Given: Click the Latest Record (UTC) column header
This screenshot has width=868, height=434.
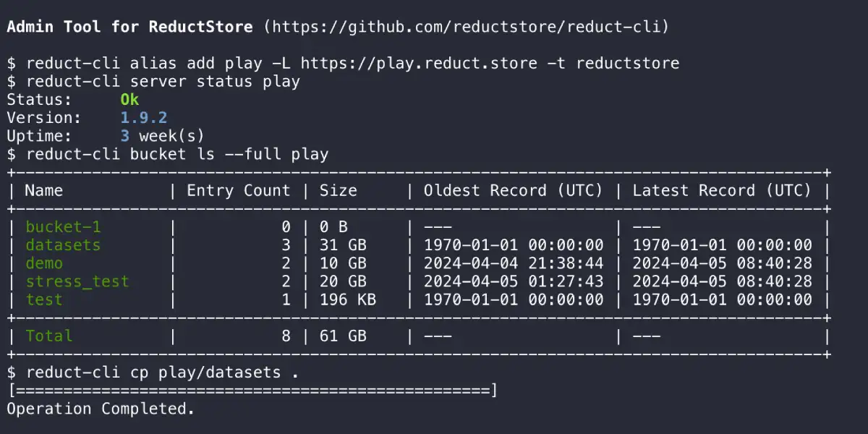Looking at the screenshot, I should [x=722, y=191].
